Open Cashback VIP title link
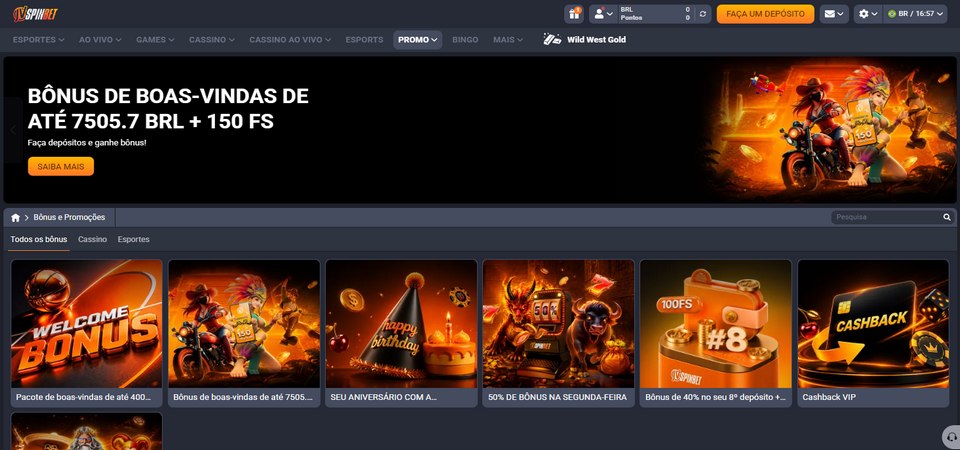This screenshot has height=450, width=960. pos(829,397)
